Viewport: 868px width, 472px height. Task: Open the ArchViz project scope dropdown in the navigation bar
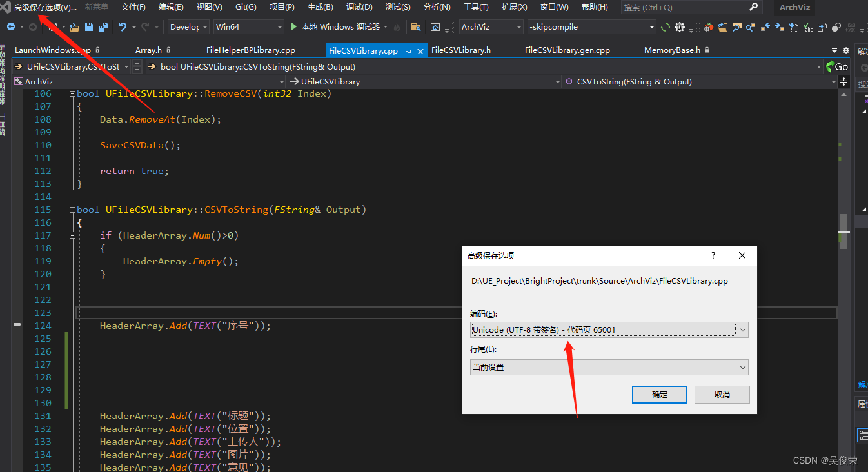click(x=148, y=82)
